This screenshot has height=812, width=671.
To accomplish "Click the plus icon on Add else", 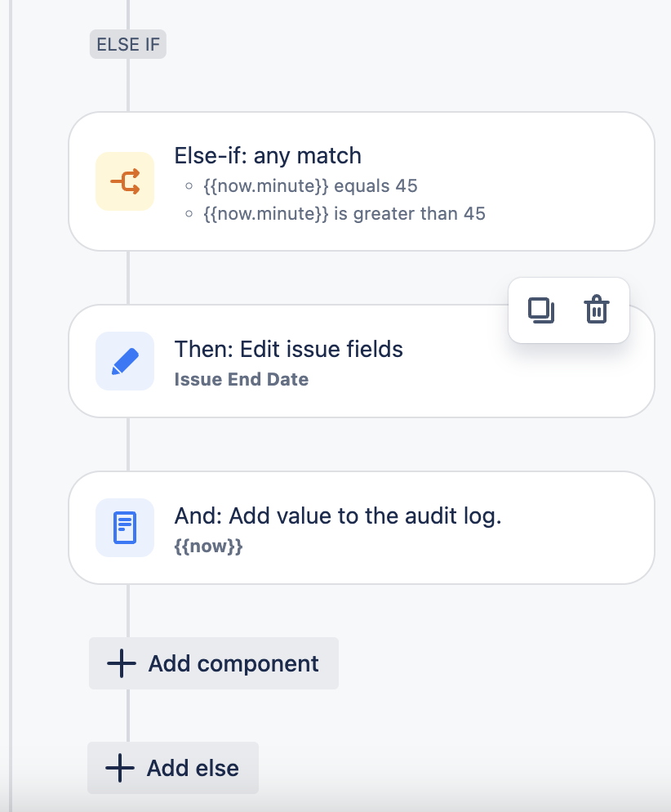I will point(121,767).
